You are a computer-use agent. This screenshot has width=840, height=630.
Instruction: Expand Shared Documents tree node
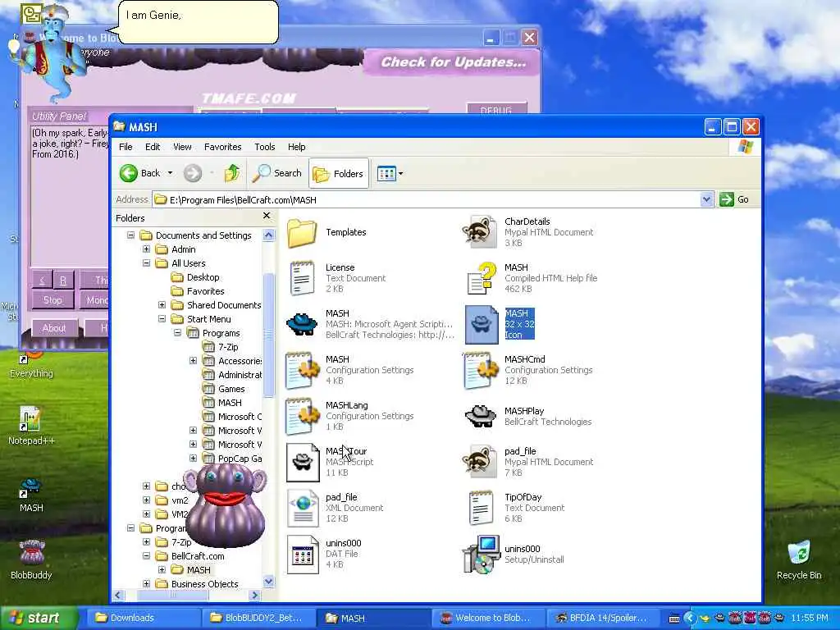[162, 305]
